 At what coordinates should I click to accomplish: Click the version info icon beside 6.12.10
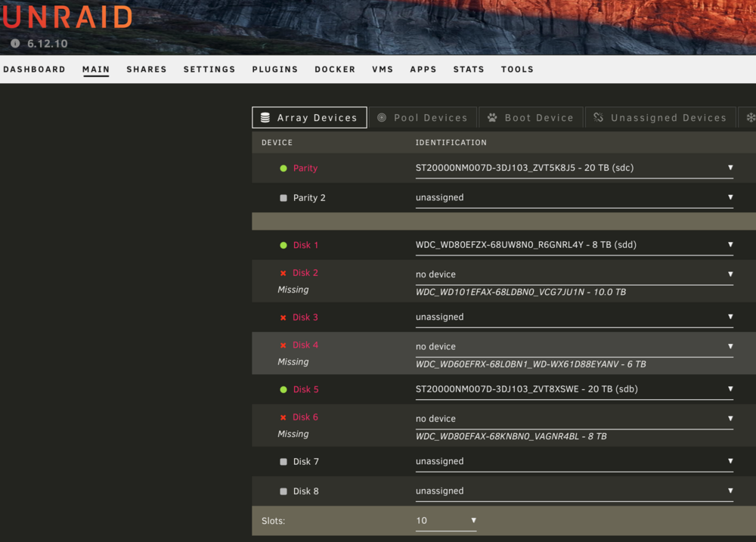15,43
